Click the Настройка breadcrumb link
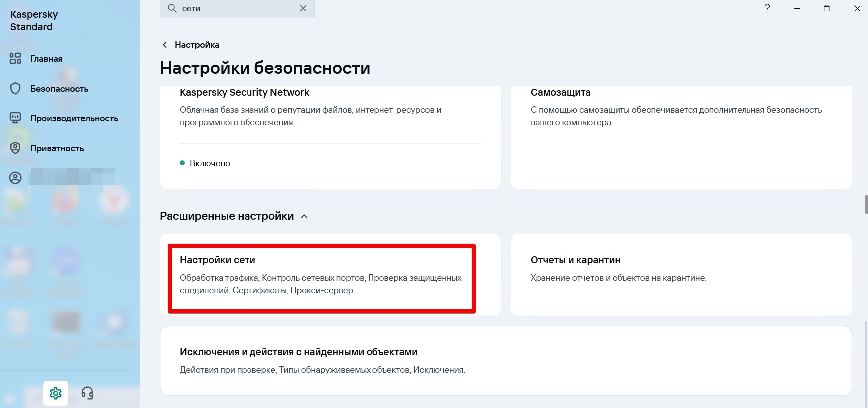 pyautogui.click(x=197, y=45)
